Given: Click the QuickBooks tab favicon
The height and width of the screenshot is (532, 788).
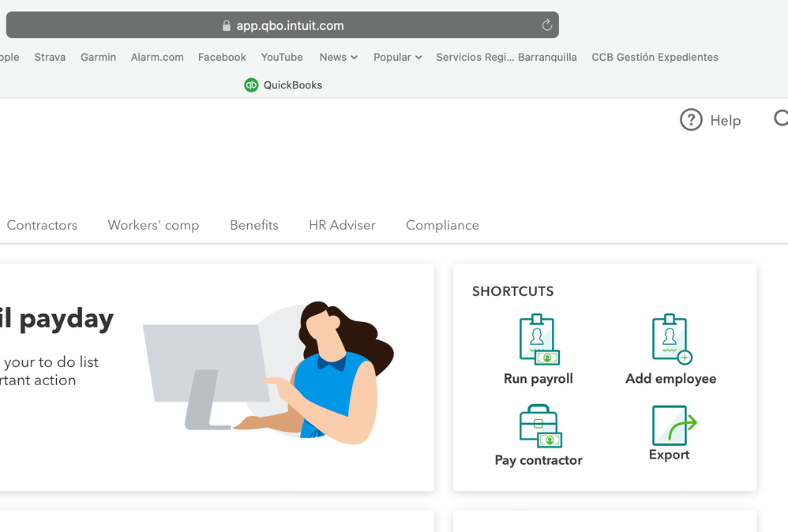Looking at the screenshot, I should pyautogui.click(x=251, y=85).
